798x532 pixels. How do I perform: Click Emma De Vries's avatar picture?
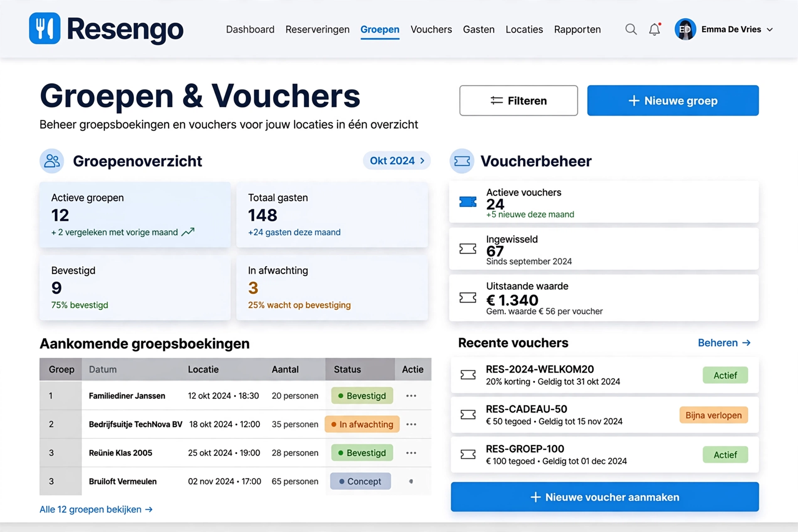tap(685, 29)
